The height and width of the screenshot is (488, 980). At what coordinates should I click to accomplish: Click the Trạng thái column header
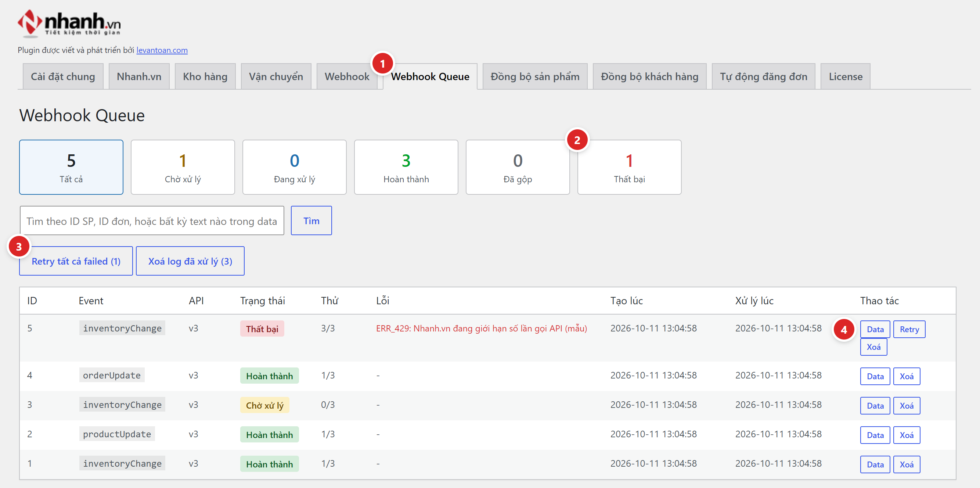(262, 301)
